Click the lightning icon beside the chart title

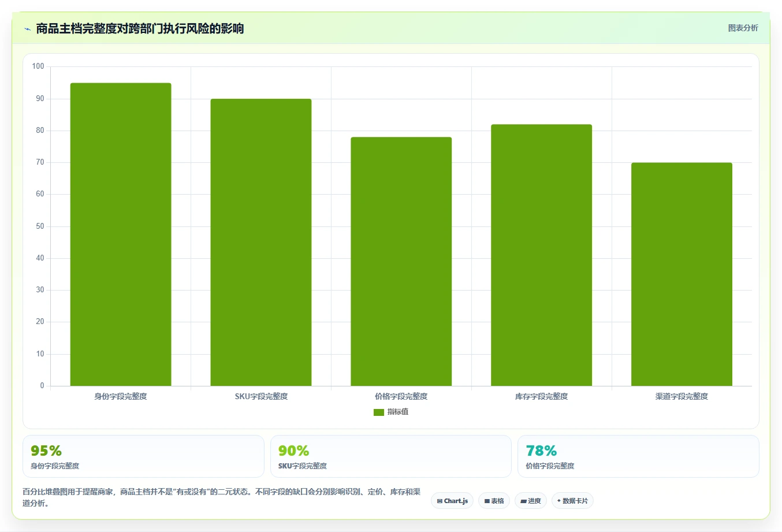(x=27, y=29)
